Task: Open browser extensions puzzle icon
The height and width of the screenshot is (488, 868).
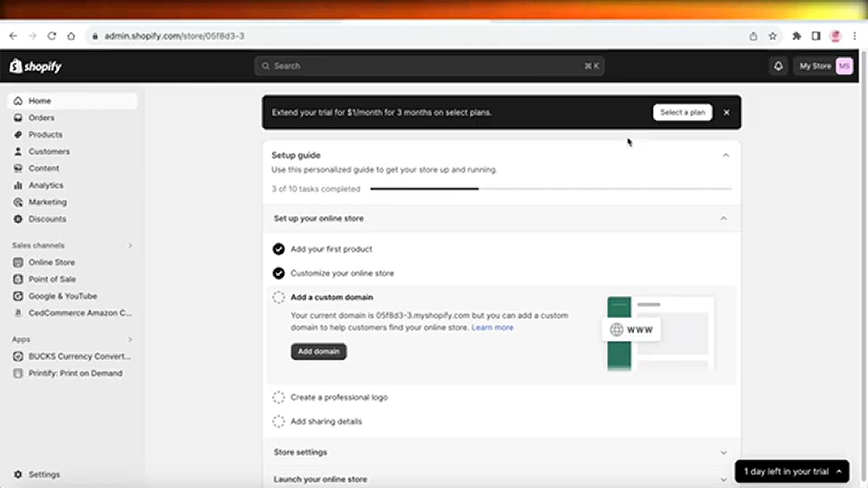Action: 797,36
